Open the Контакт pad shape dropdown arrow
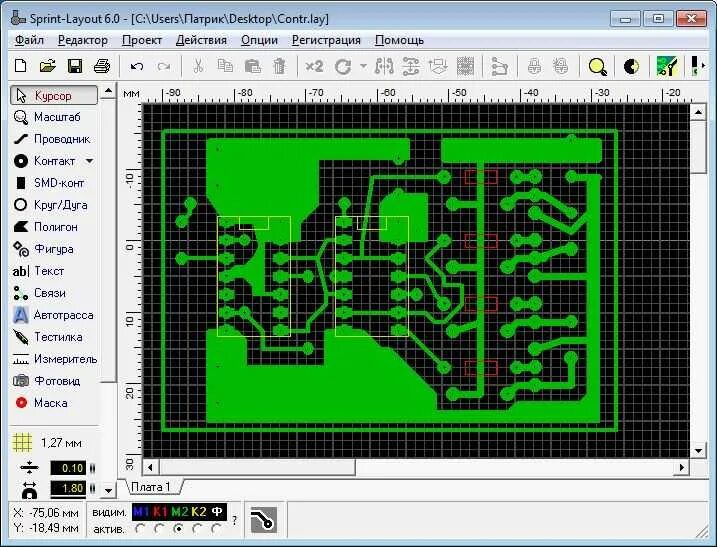The image size is (717, 547). point(90,161)
